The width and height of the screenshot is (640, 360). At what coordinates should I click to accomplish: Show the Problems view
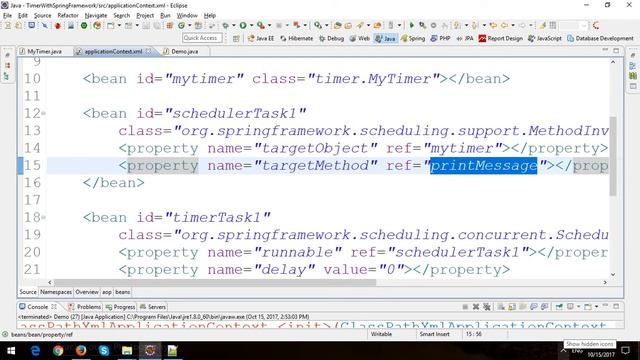pyautogui.click(x=85, y=307)
